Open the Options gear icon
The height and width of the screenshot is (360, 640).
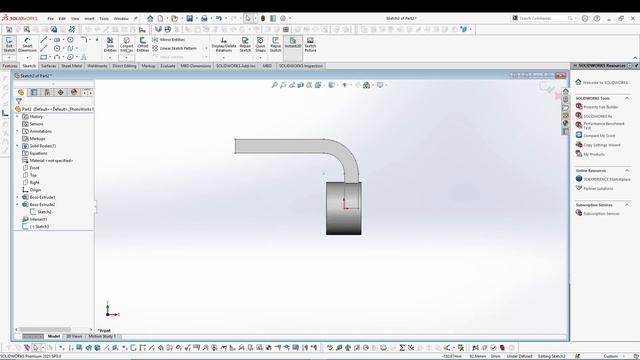[x=283, y=18]
